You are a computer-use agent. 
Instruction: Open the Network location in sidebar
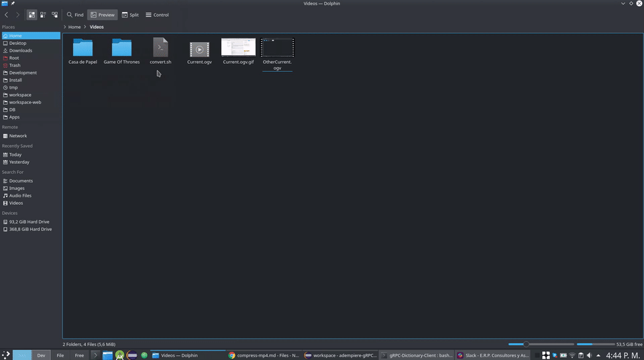(18, 136)
